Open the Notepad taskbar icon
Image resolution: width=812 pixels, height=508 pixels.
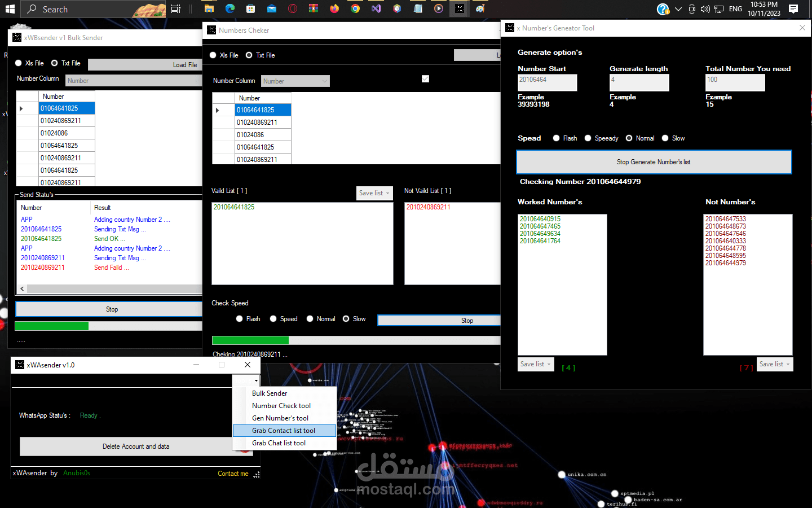[x=418, y=8]
